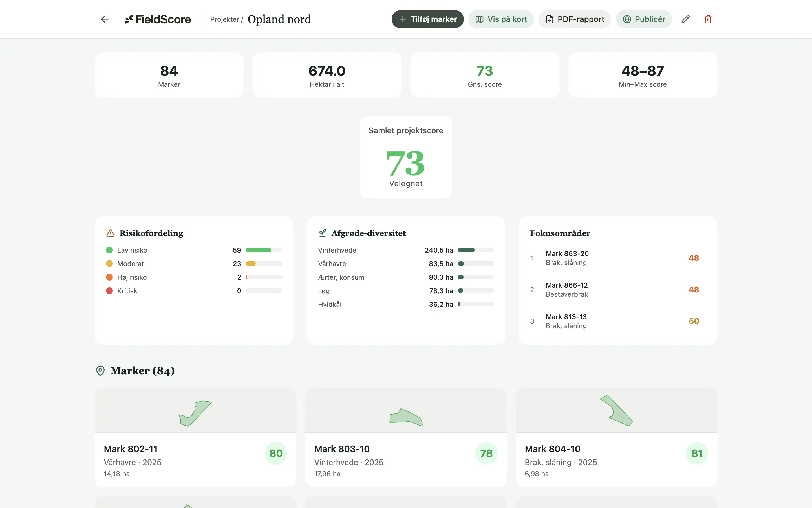This screenshot has width=812, height=508.
Task: Click the pencil edit project icon
Action: 685,19
